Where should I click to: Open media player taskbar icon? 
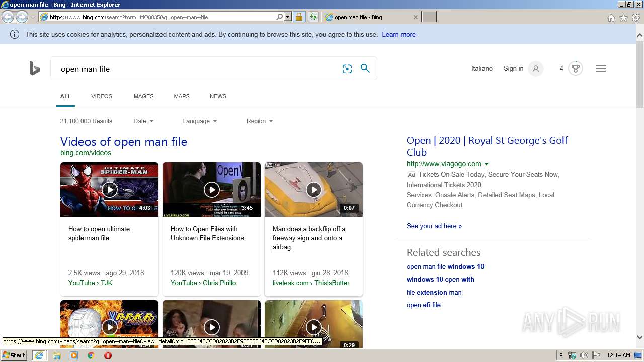(x=74, y=355)
